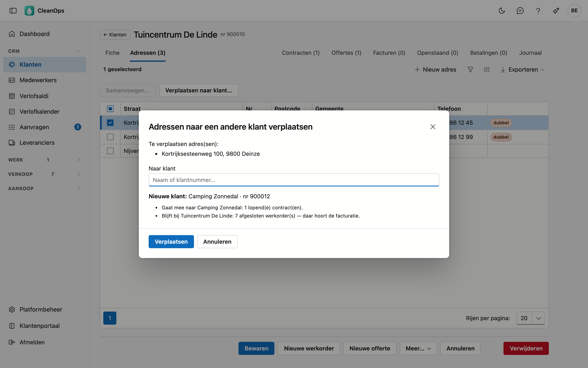
Task: Open help question mark icon
Action: click(538, 10)
